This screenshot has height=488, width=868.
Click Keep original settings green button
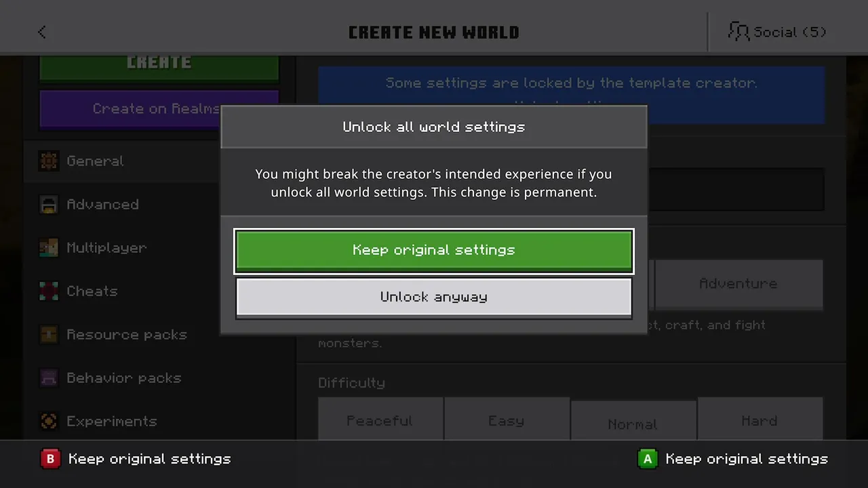tap(434, 251)
